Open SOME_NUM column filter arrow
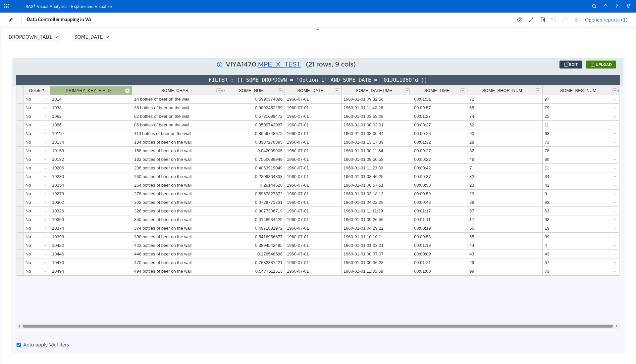 [280, 91]
